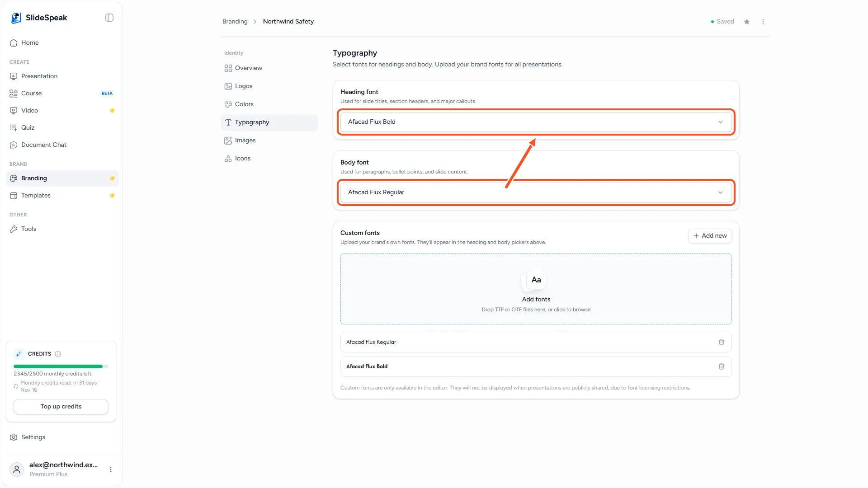This screenshot has height=488, width=868.
Task: Select the Typography tab
Action: point(269,122)
